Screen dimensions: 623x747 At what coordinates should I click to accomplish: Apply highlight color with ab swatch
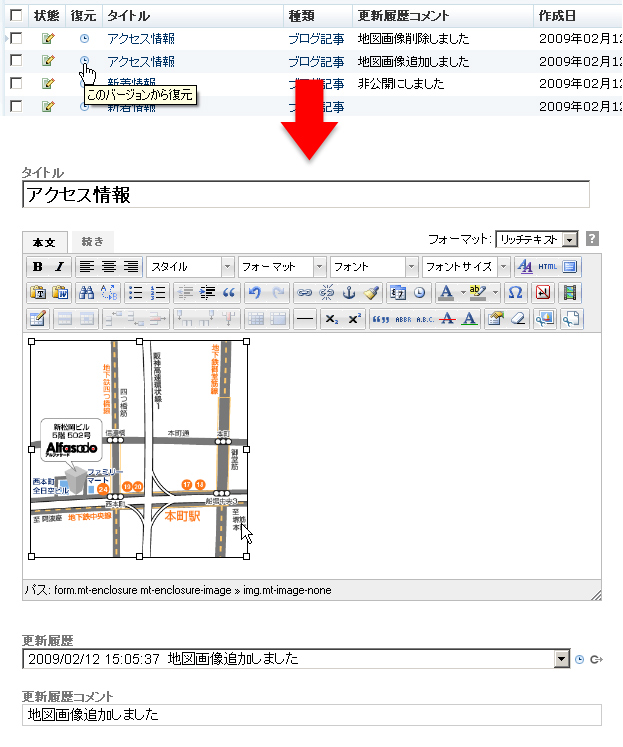point(478,293)
